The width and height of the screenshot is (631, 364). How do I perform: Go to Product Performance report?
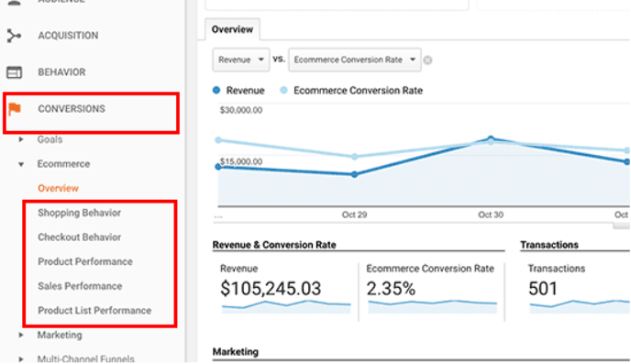click(x=85, y=262)
